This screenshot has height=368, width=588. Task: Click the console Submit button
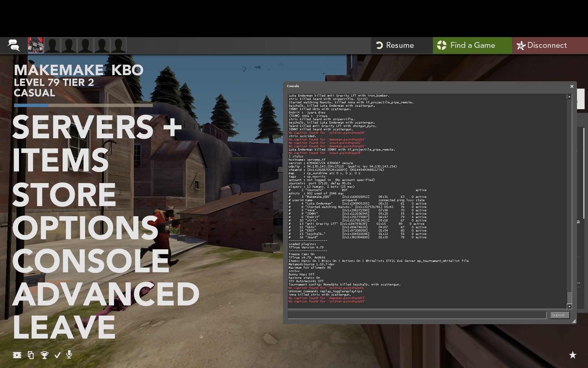coord(560,315)
